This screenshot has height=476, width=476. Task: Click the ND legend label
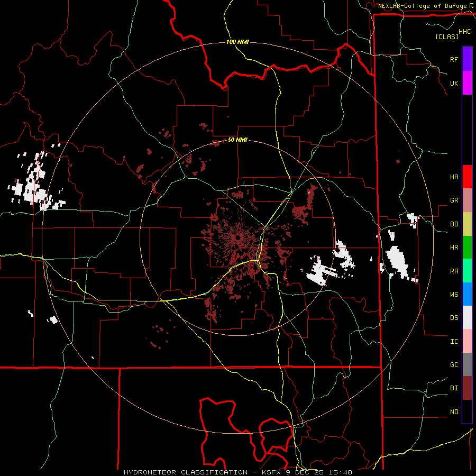click(x=454, y=411)
